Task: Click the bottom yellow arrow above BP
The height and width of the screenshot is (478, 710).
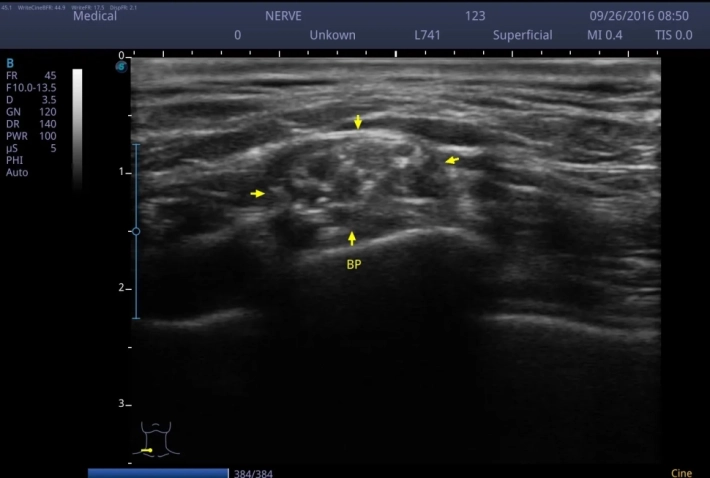Action: [352, 238]
